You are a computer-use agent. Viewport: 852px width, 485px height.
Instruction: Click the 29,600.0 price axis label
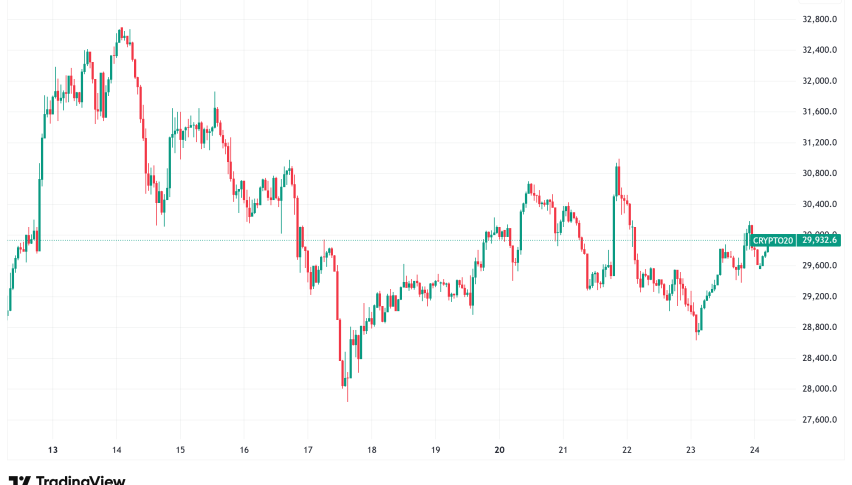point(820,266)
